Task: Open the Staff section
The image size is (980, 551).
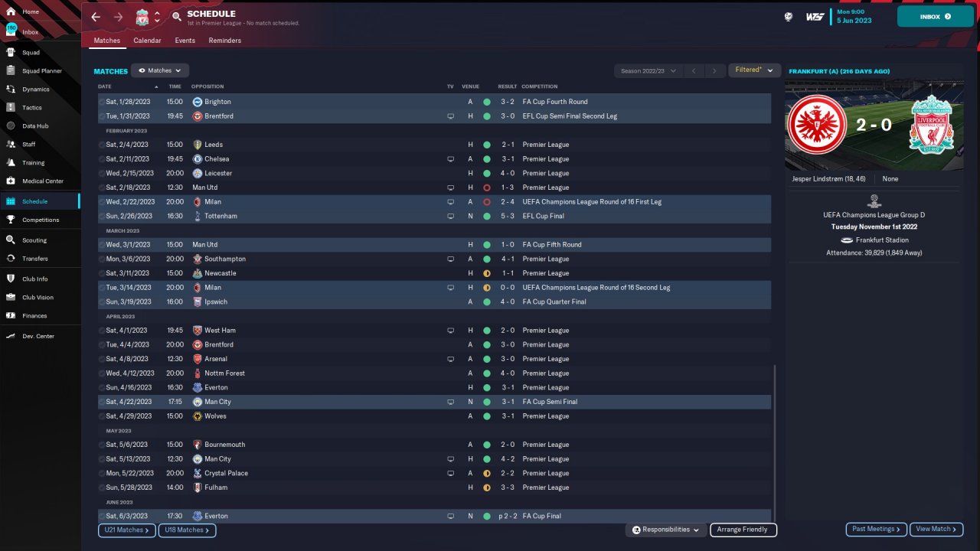Action: 41,145
